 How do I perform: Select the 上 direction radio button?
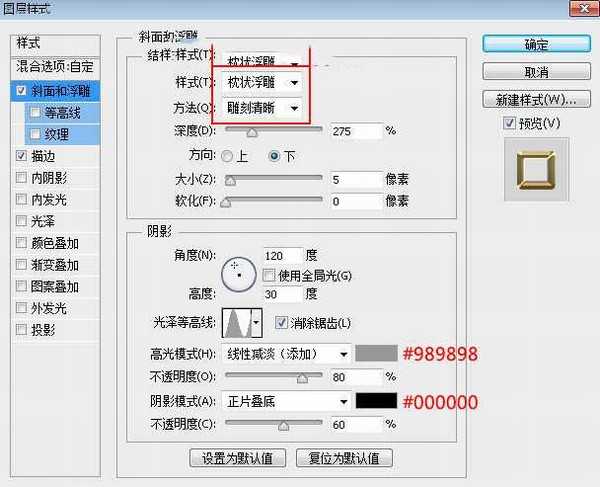(228, 156)
